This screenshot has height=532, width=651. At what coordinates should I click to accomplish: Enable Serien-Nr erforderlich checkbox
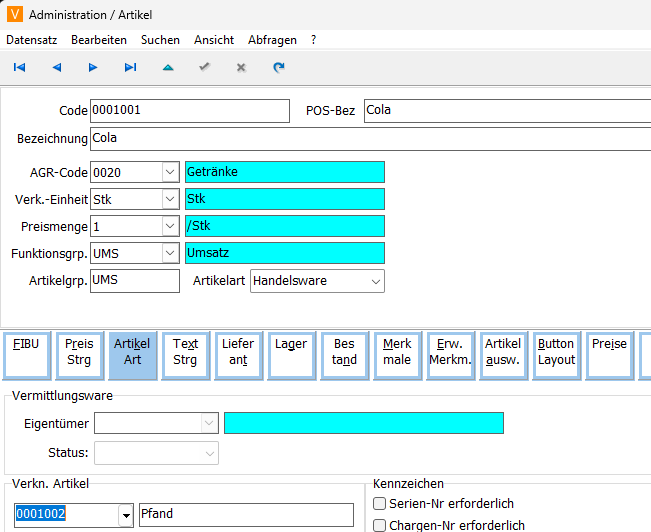[x=379, y=504]
